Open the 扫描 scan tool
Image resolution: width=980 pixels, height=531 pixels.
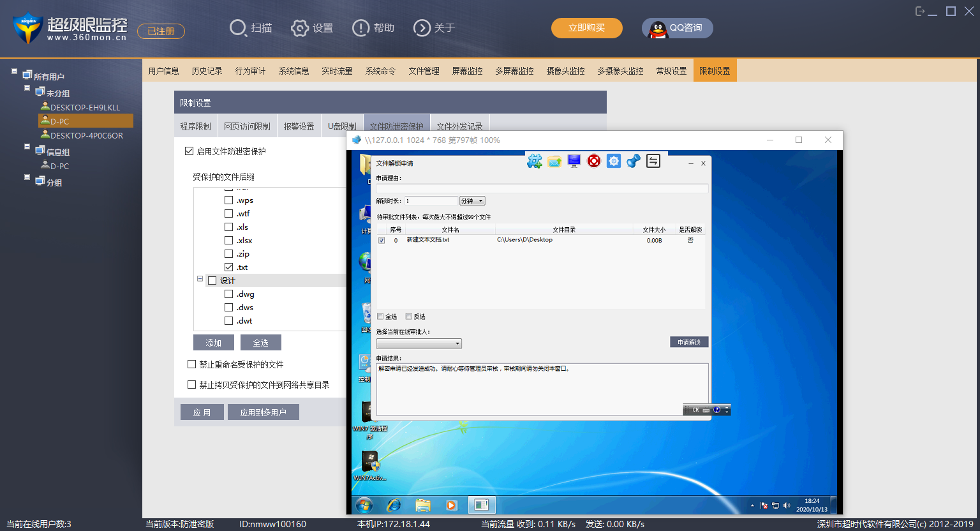[251, 28]
